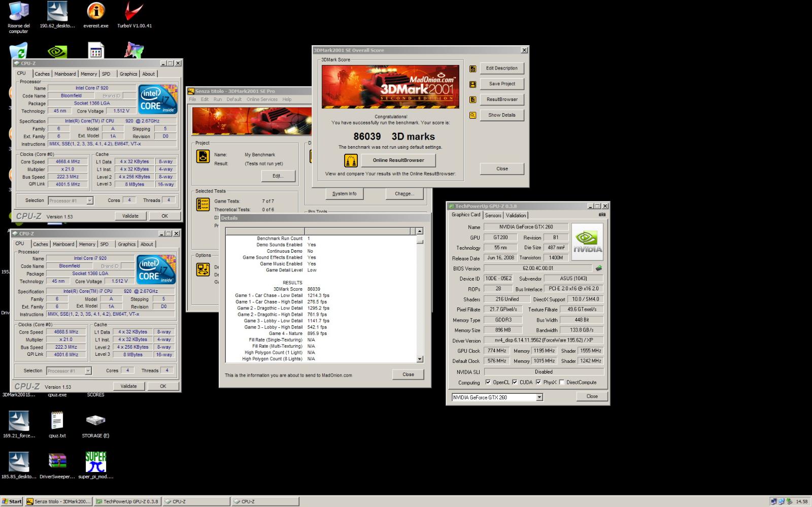Toggle the DirectCompute checkbox in GPU-Z
Viewport: 812px width, 507px height.
pos(561,382)
